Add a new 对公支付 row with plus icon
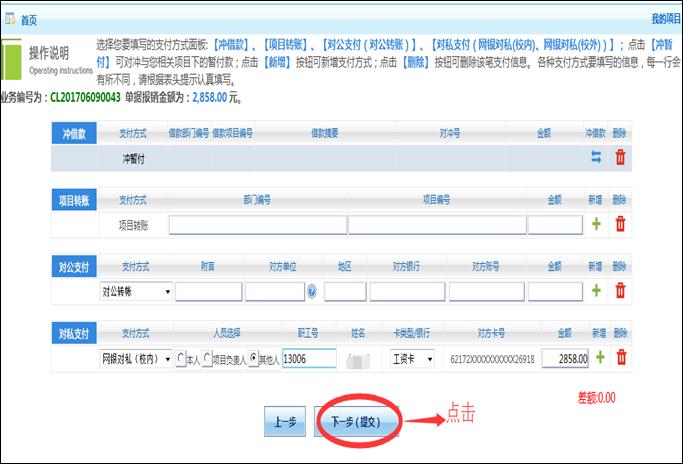This screenshot has width=683, height=464. point(596,290)
